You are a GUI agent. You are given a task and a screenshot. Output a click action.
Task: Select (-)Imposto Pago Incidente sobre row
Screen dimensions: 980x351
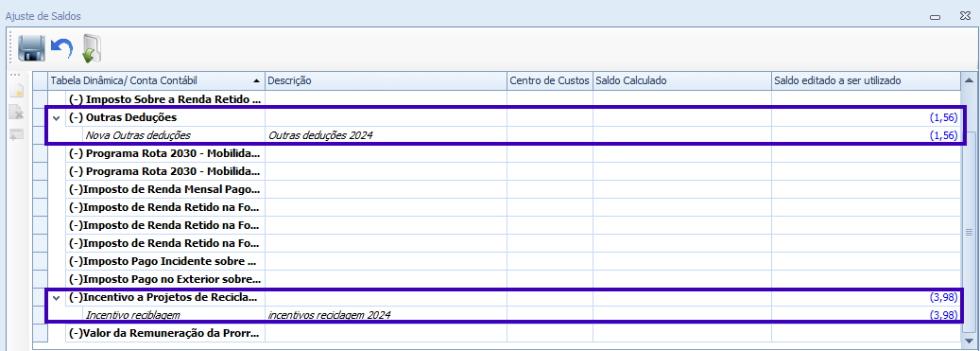point(165,261)
